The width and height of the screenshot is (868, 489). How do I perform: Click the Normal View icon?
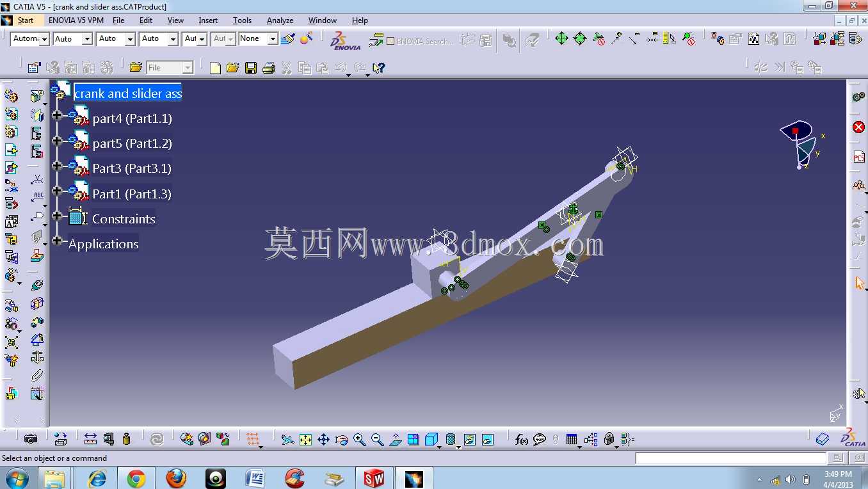tap(395, 439)
